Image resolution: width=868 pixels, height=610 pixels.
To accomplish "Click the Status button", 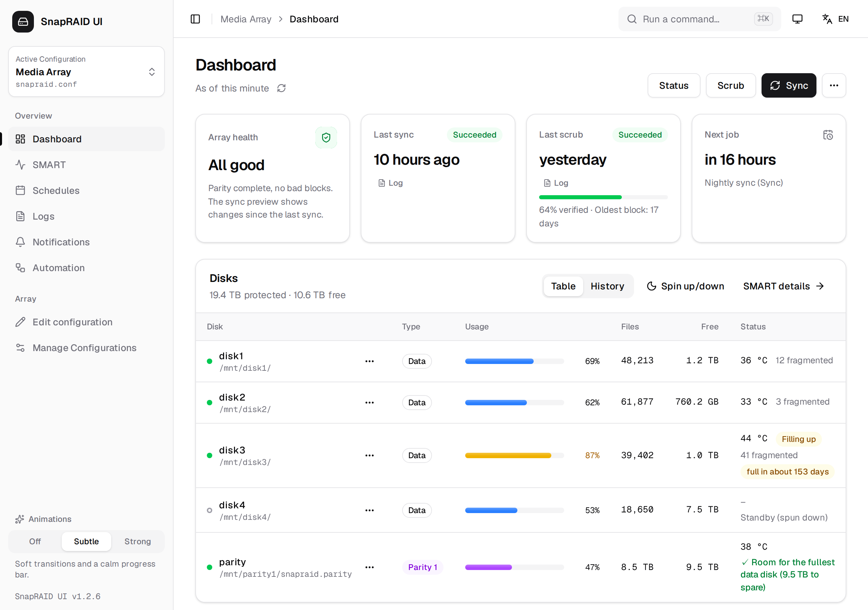I will 674,85.
